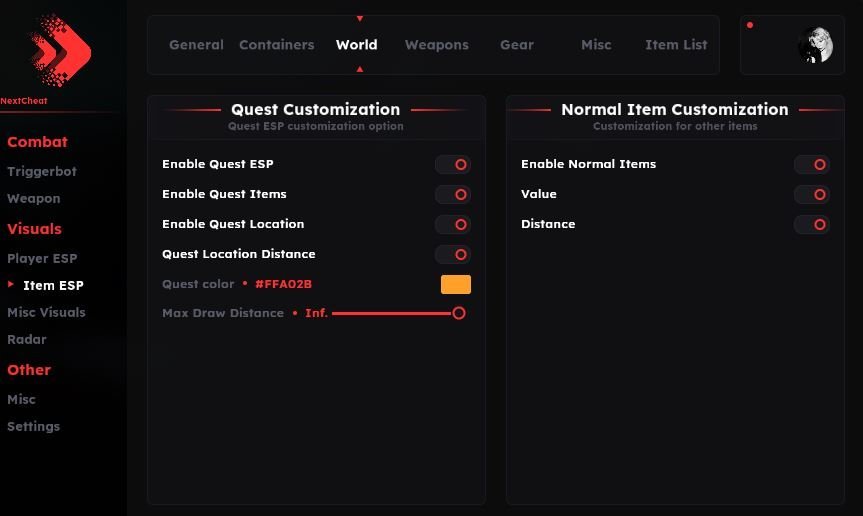Open the Radar section

(x=27, y=339)
